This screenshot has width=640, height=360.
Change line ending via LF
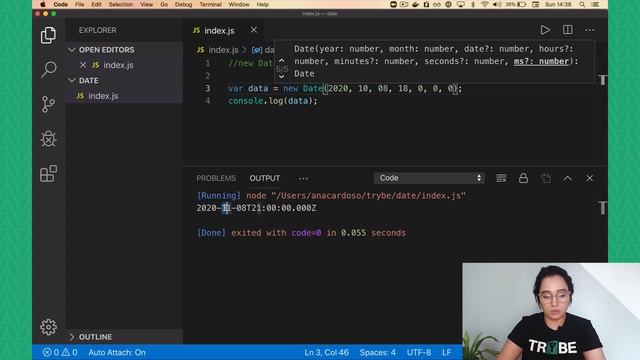(x=447, y=352)
